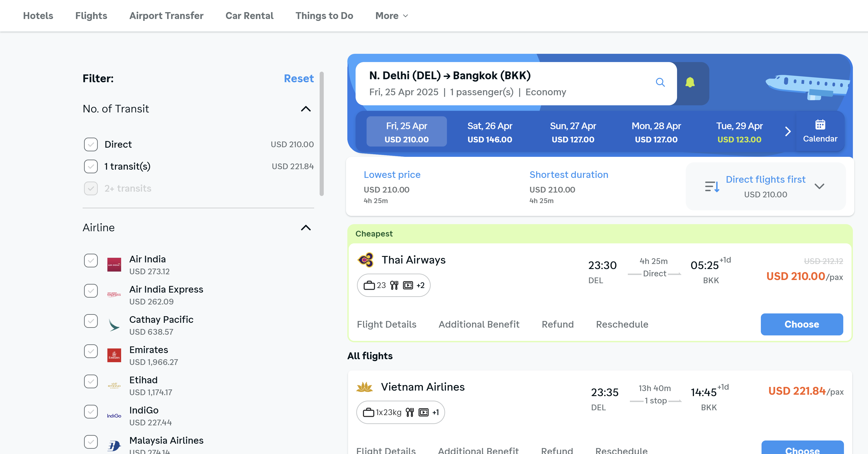Click the Vietnam Airlines lotus logo
The height and width of the screenshot is (454, 868).
point(365,387)
